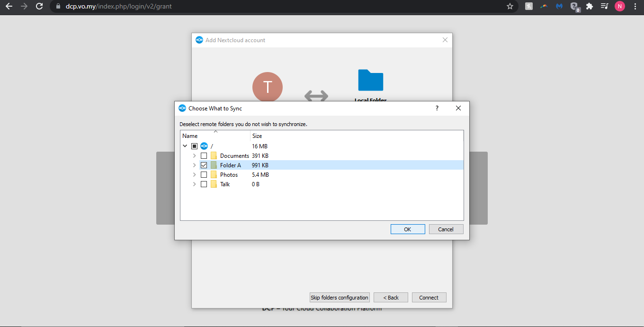Expand the Photos folder tree
644x327 pixels.
(x=194, y=174)
